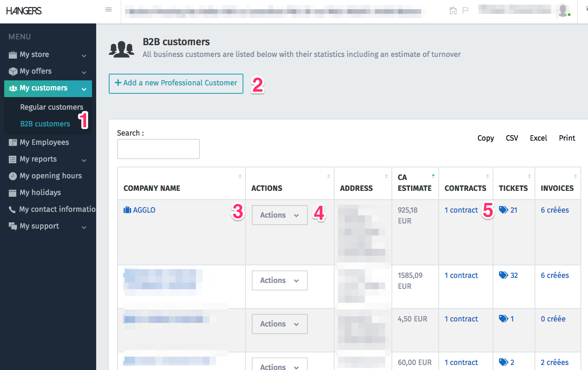The height and width of the screenshot is (370, 588).
Task: Click the tag icon beside 32 tickets
Action: 503,275
